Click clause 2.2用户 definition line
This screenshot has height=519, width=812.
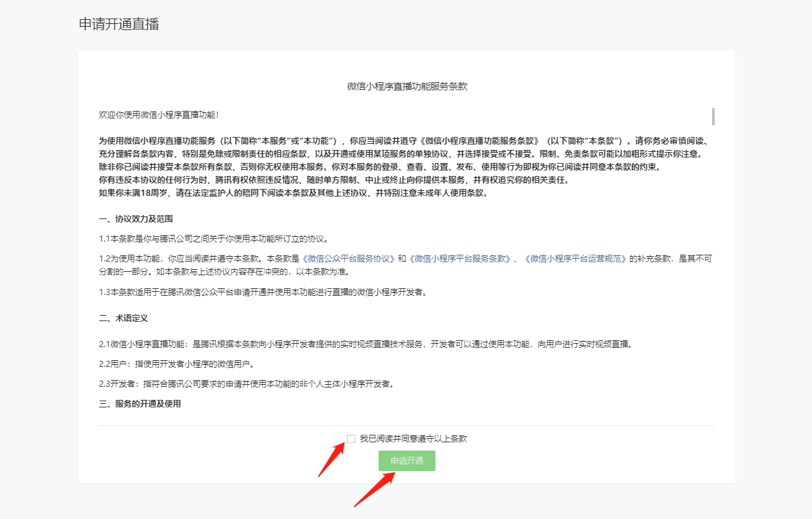point(177,364)
